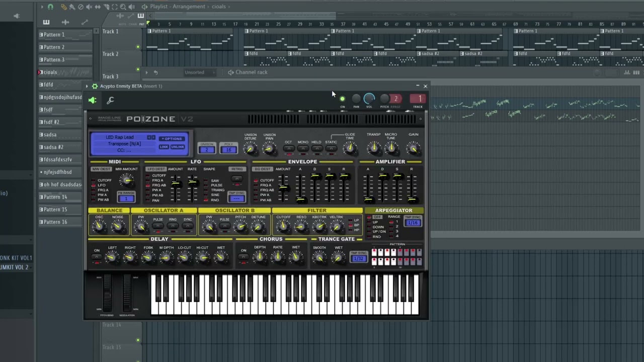Screen dimensions: 644x362
Task: Open plugin options gear icon in Acypto window
Action: click(x=95, y=86)
